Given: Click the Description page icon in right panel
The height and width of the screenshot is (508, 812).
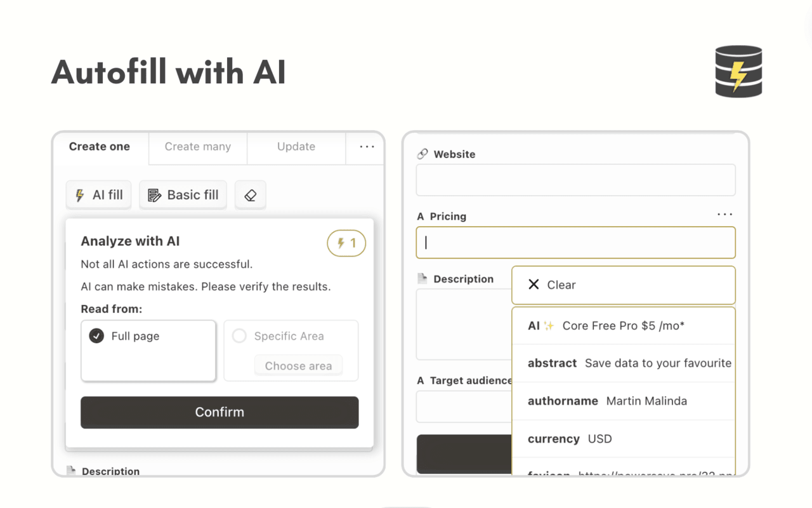Looking at the screenshot, I should tap(422, 279).
